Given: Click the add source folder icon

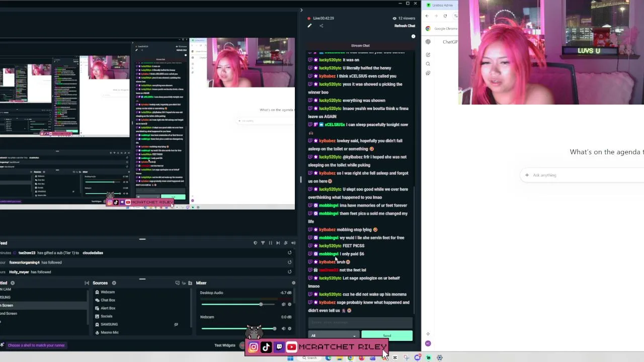Looking at the screenshot, I should (190, 283).
